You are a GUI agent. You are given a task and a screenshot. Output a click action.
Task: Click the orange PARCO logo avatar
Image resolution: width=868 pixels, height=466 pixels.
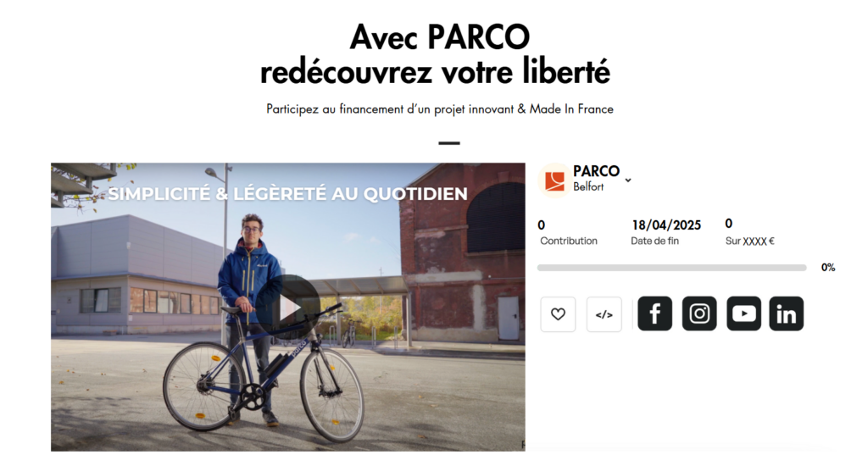(554, 180)
